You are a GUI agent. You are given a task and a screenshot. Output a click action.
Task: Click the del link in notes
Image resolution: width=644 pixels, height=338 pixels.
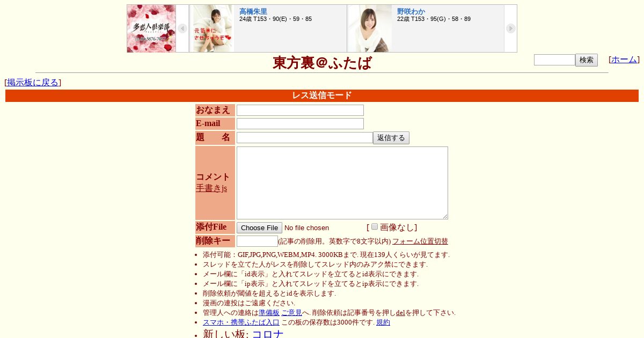(x=400, y=313)
